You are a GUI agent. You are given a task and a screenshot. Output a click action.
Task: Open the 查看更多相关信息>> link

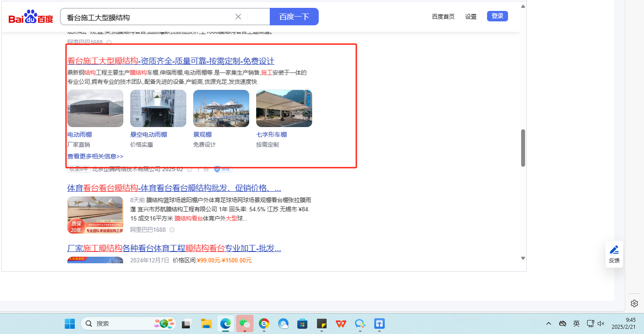pyautogui.click(x=95, y=156)
